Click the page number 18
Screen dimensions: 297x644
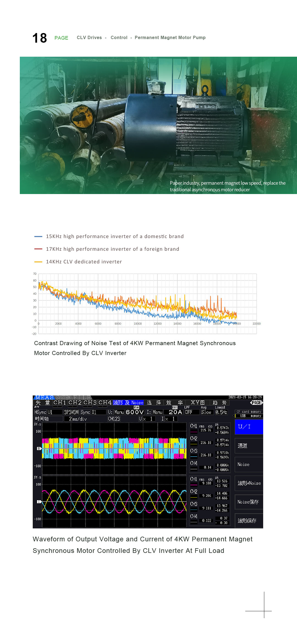point(40,38)
